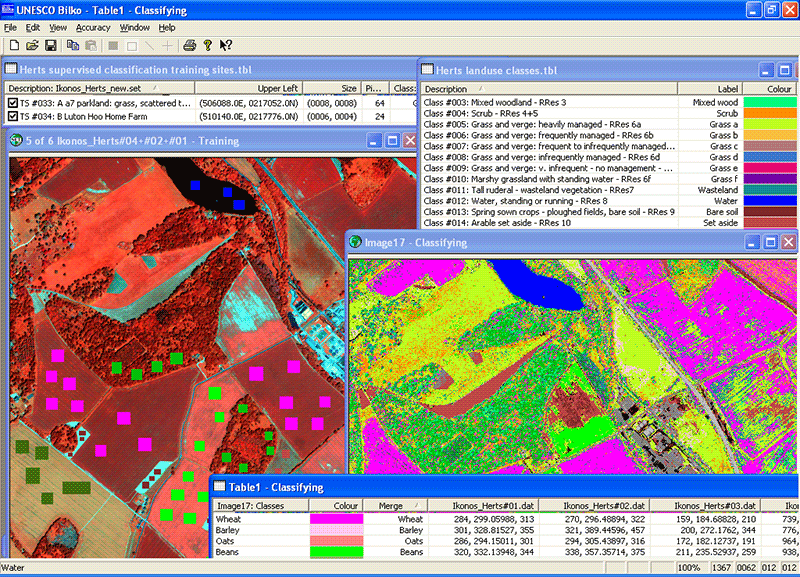The image size is (800, 577).
Task: Open the View menu
Action: 58,28
